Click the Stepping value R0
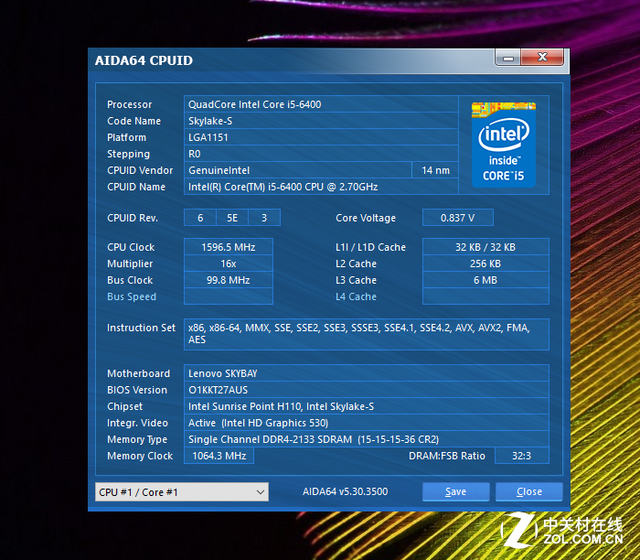 pos(321,154)
